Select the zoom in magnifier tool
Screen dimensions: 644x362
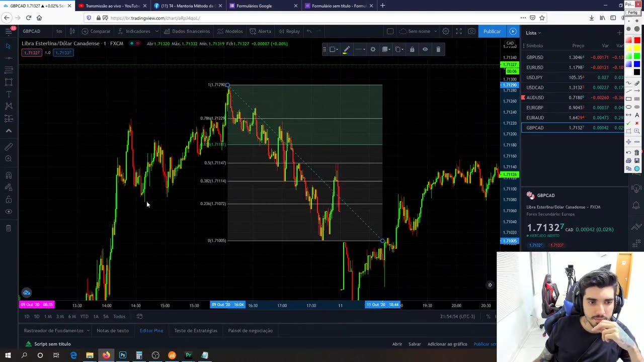[9, 159]
